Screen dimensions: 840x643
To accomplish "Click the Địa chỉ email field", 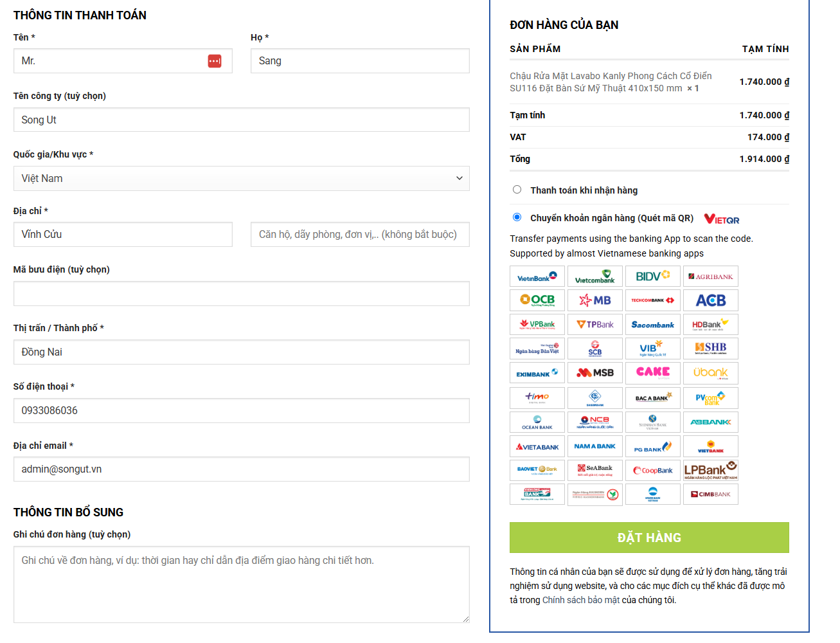I will click(241, 469).
